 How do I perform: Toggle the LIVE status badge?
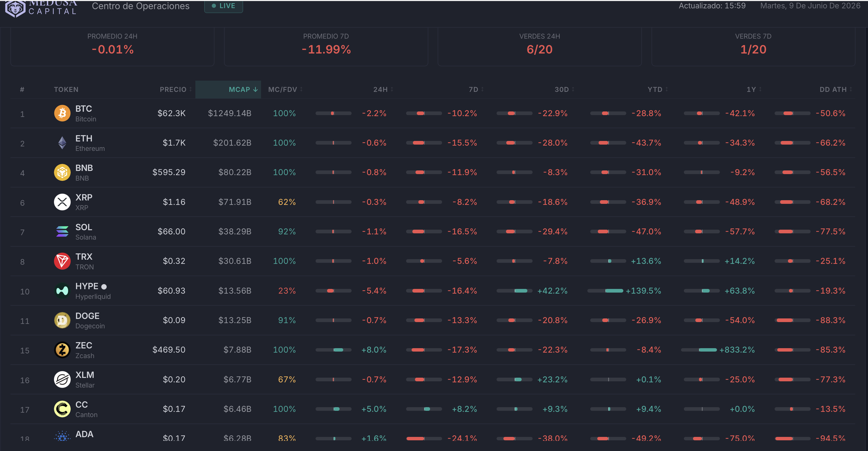tap(224, 6)
